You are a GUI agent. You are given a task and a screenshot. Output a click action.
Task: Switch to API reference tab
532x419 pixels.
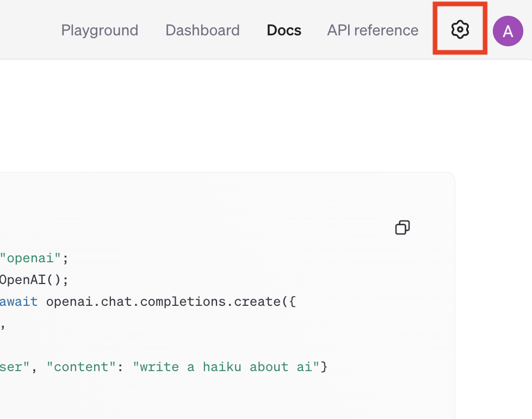373,30
